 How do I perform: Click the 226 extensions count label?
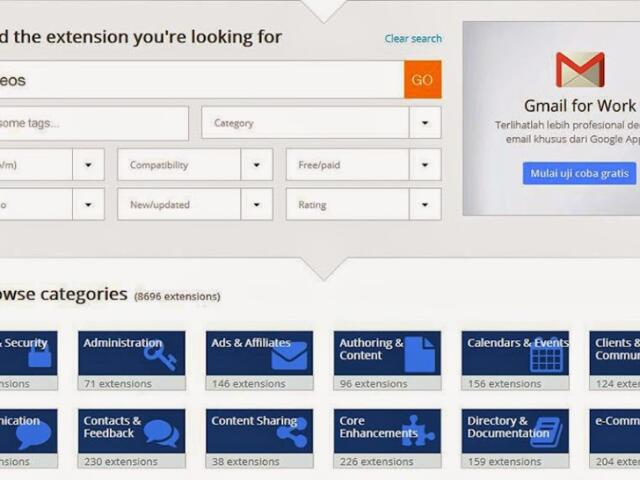click(376, 462)
